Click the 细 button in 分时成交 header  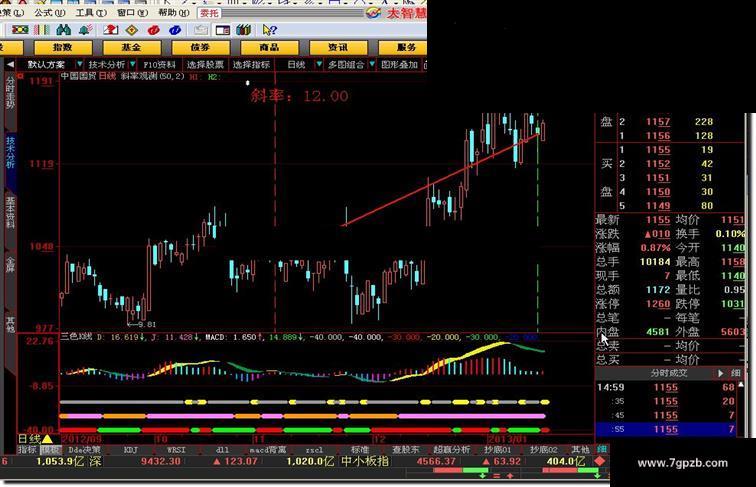[736, 373]
